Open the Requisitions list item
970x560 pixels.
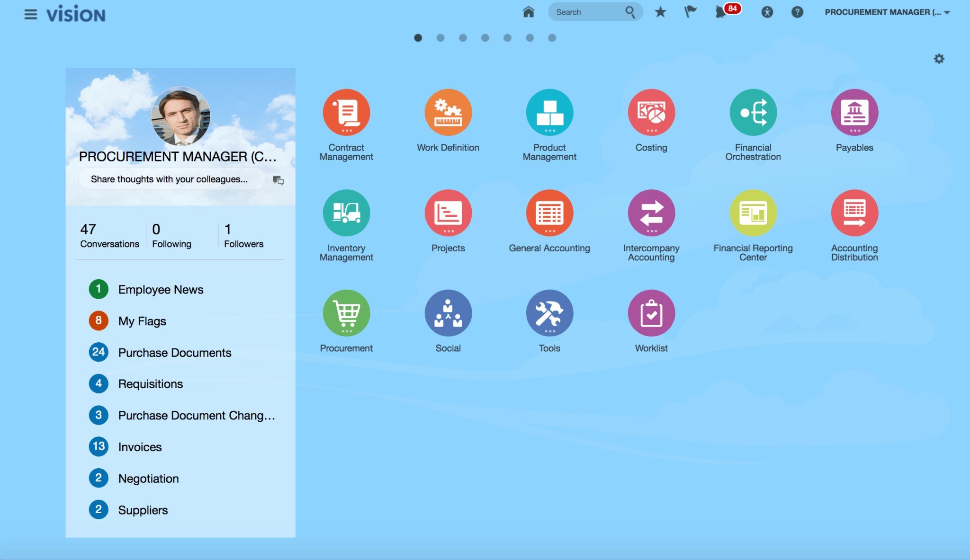click(150, 384)
